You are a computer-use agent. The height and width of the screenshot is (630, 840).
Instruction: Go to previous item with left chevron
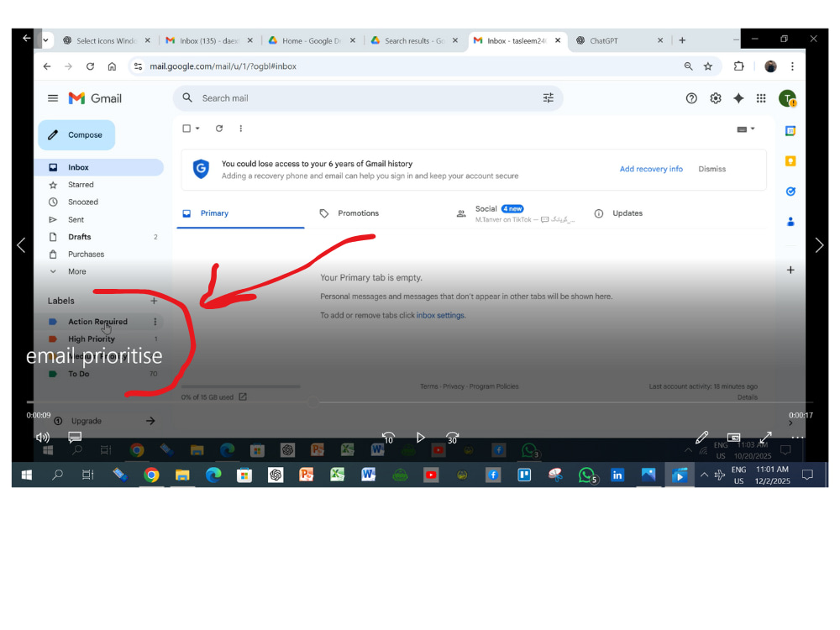click(x=21, y=244)
